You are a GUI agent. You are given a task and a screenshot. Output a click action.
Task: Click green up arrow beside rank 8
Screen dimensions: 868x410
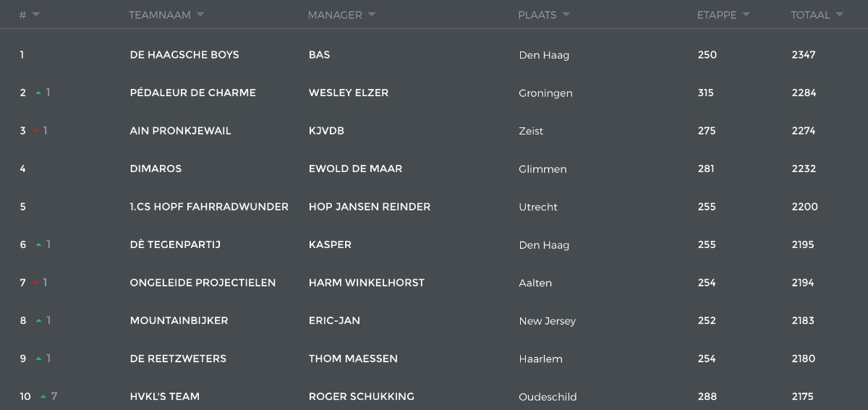click(38, 321)
